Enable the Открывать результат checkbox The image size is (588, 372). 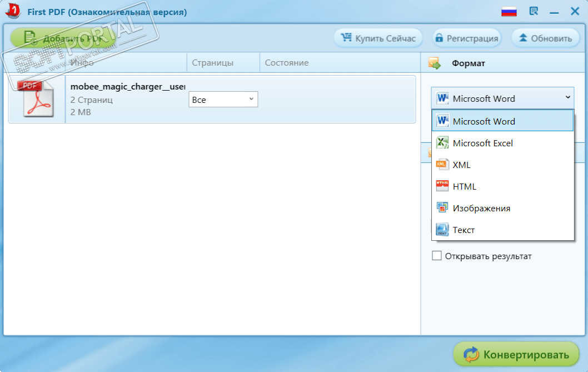coord(436,256)
